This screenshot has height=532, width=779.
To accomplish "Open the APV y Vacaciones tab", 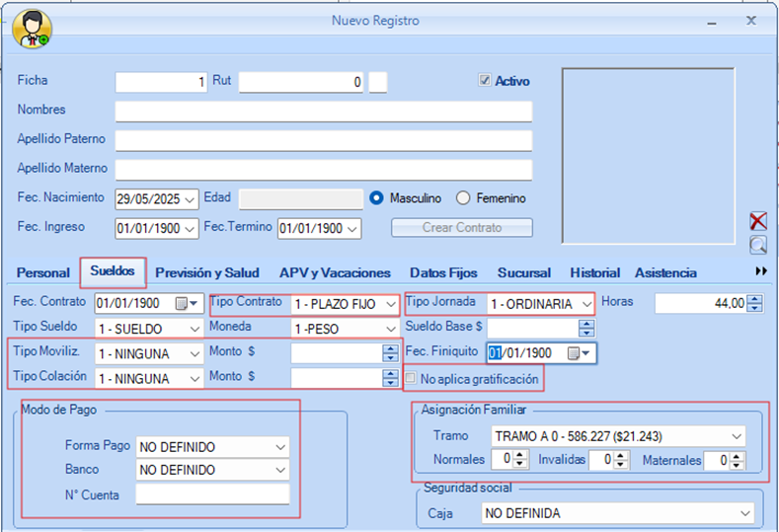I will [x=335, y=272].
